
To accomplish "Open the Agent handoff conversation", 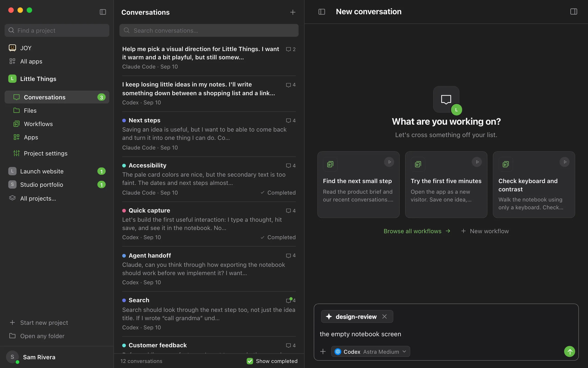I will pos(209,269).
